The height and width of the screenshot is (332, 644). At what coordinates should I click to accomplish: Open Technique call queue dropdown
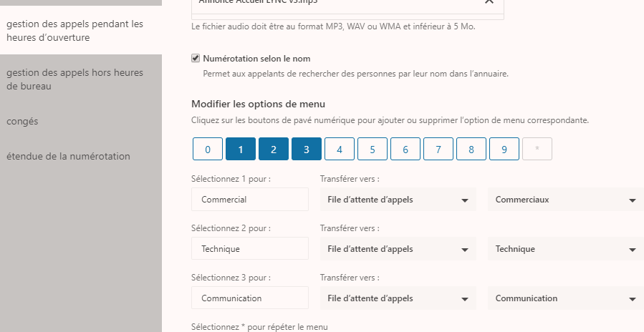[565, 249]
